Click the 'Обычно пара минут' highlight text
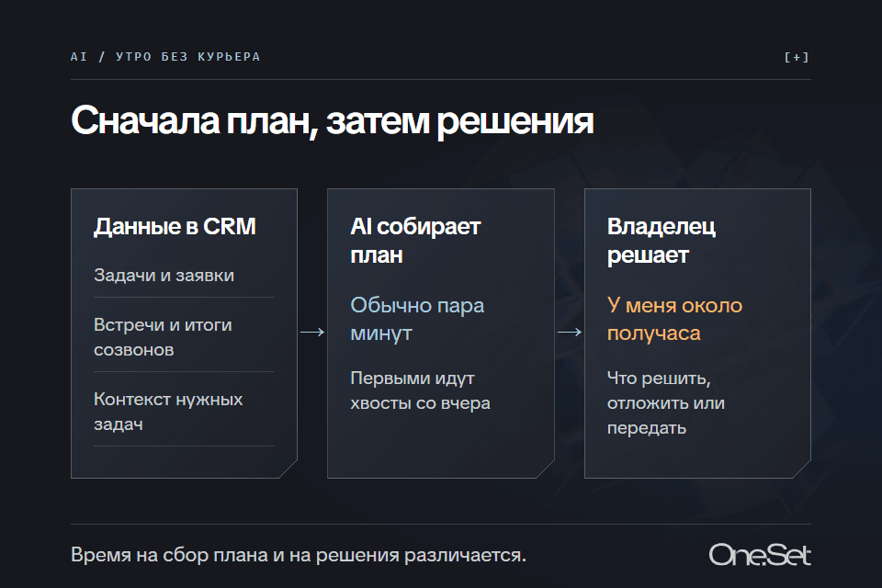This screenshot has height=588, width=882. click(417, 319)
